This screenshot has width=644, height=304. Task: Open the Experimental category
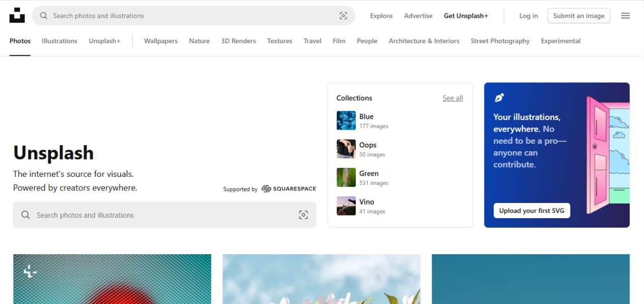point(560,41)
